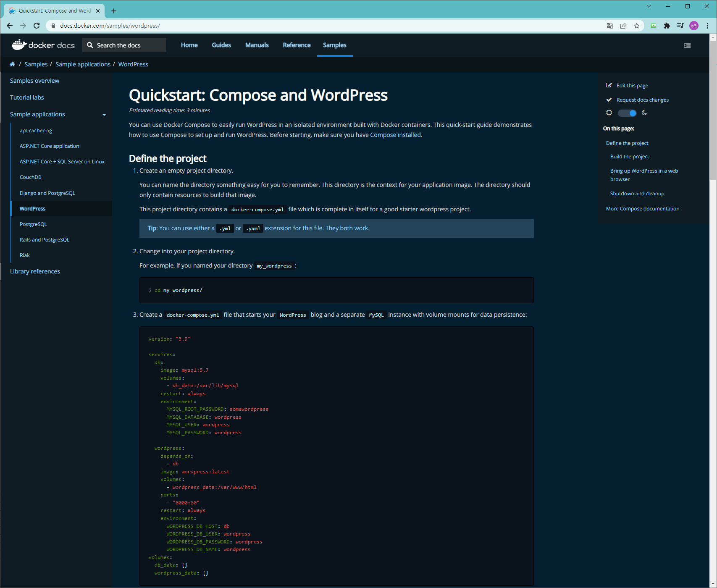Viewport: 717px width, 588px height.
Task: Click the Compose installed link
Action: pos(395,135)
